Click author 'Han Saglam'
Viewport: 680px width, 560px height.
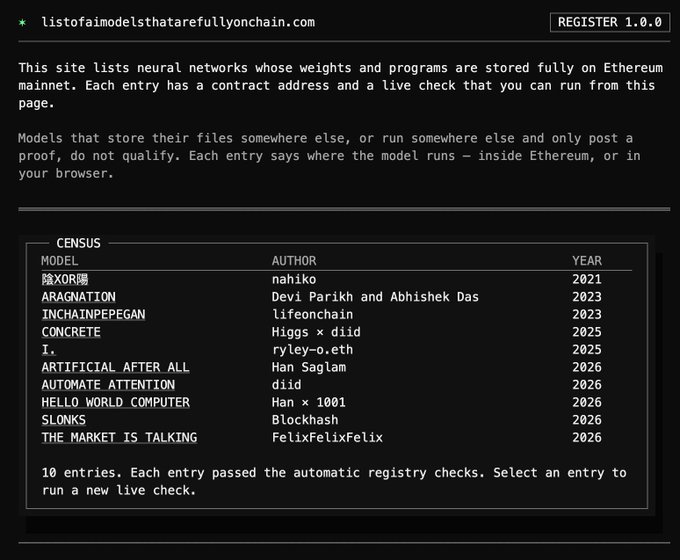click(309, 367)
